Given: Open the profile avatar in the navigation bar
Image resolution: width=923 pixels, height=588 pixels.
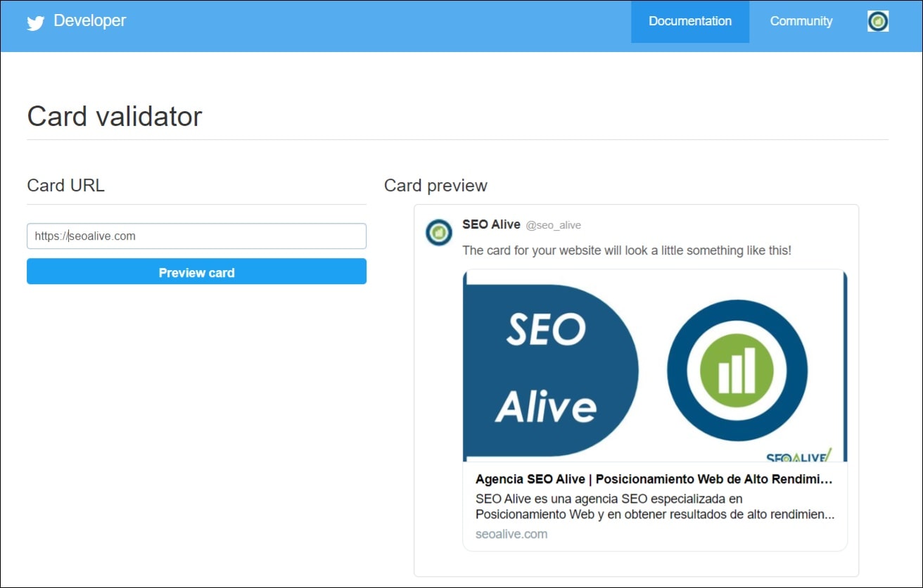Looking at the screenshot, I should pyautogui.click(x=877, y=22).
